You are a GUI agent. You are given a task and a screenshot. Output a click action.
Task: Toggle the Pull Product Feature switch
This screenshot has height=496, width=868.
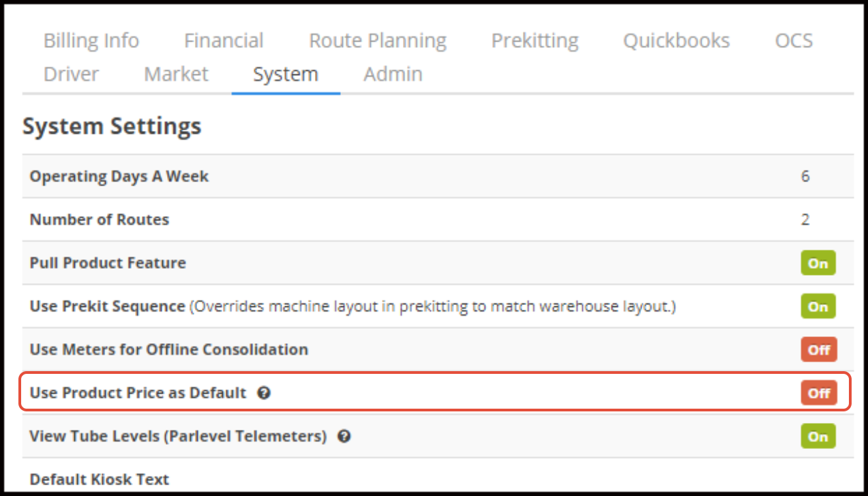[x=818, y=263]
